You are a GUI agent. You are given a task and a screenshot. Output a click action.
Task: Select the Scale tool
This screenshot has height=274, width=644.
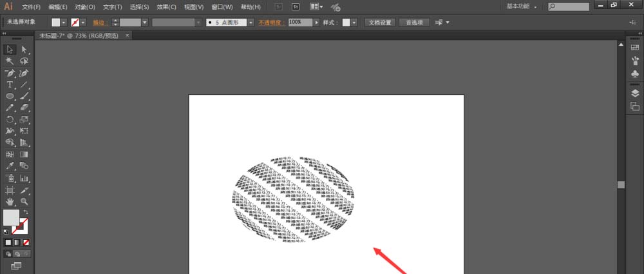pyautogui.click(x=24, y=120)
